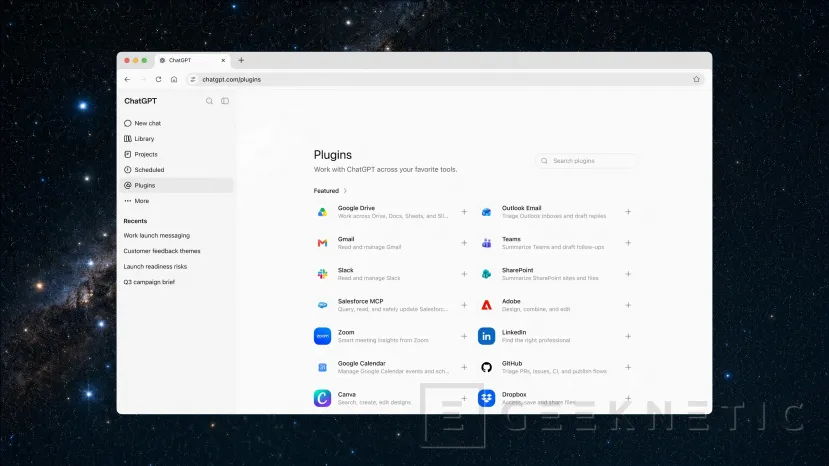This screenshot has height=466, width=829.
Task: Add the Adobe plugin with plus button
Action: 628,305
